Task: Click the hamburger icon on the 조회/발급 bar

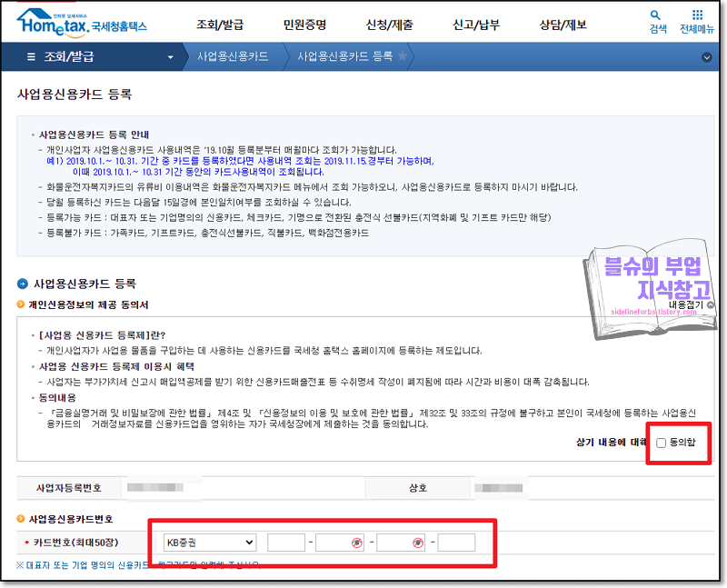Action: pyautogui.click(x=31, y=55)
